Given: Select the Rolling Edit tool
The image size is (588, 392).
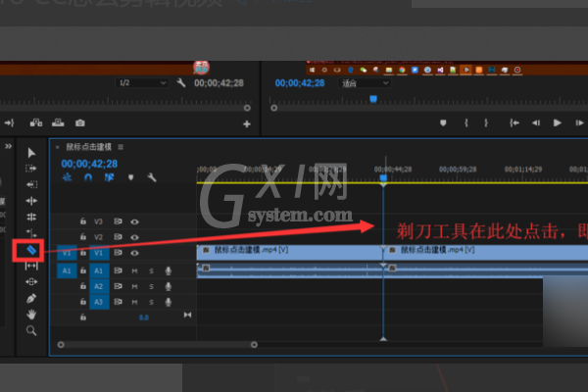Looking at the screenshot, I should [x=31, y=217].
